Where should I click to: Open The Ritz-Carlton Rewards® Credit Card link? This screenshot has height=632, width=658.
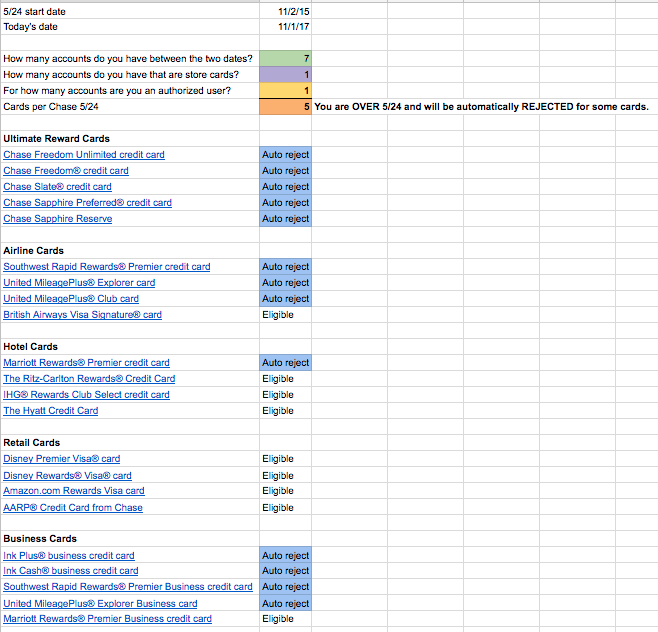(89, 379)
